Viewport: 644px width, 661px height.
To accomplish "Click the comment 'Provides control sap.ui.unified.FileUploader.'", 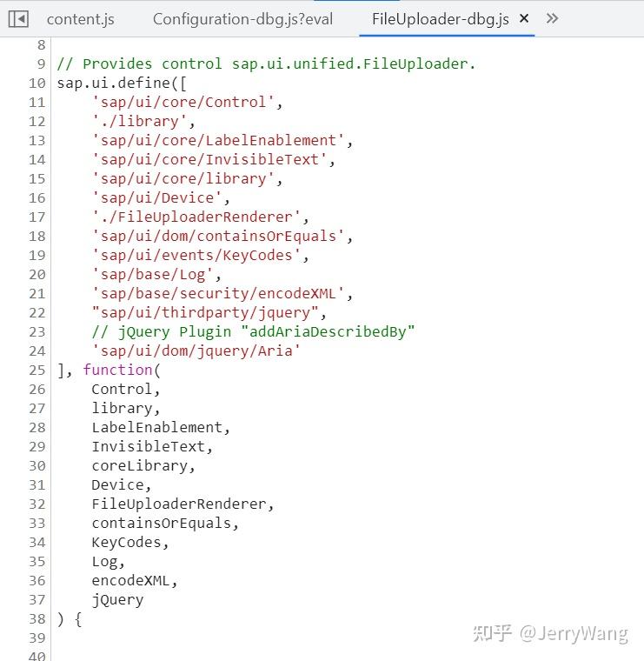I will coord(266,64).
